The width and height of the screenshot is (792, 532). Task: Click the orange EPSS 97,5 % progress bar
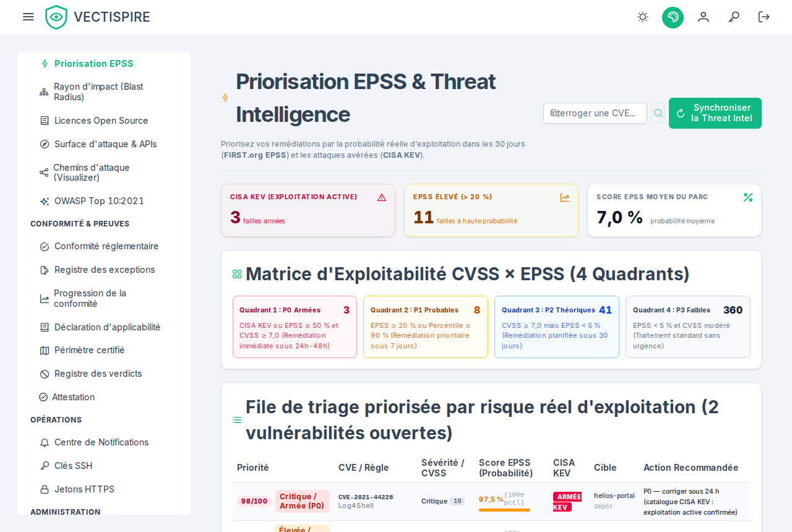coord(504,510)
